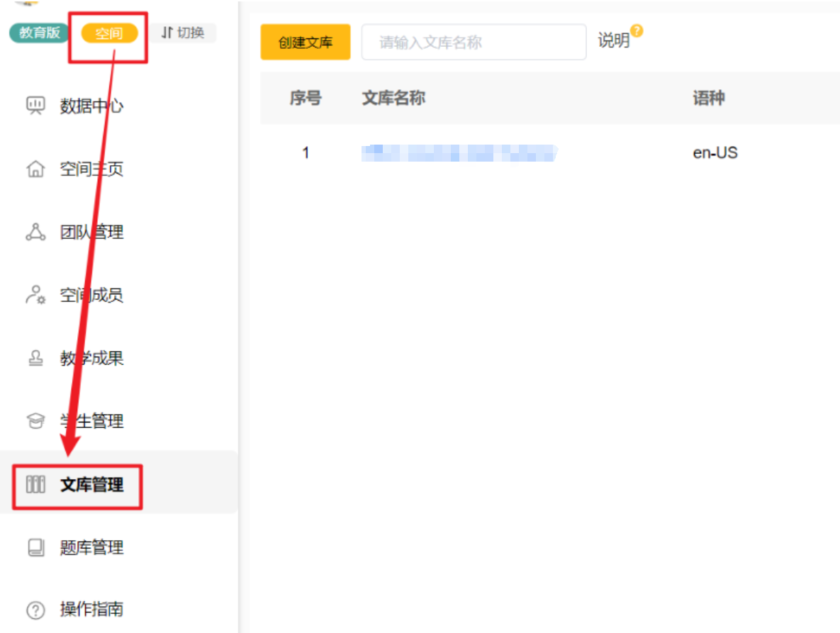Viewport: 840px width, 633px height.
Task: Click the orange help badge beside 说明
Action: [x=637, y=31]
